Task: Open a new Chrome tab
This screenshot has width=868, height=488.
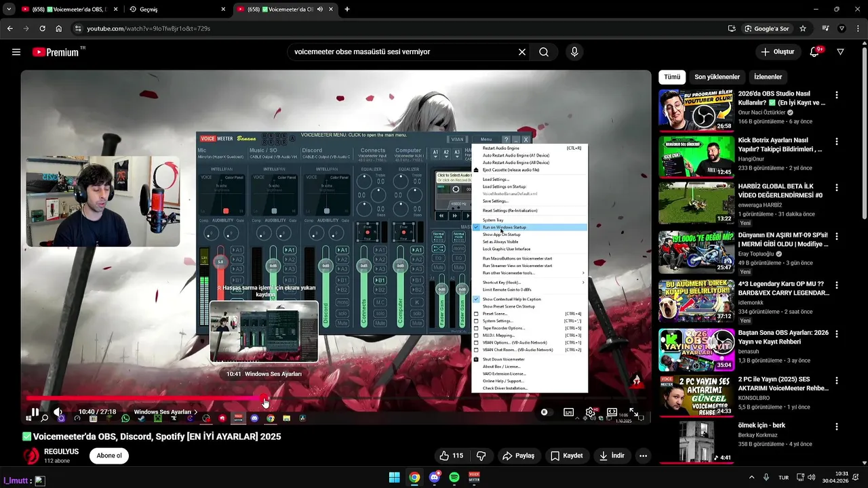Action: [x=347, y=9]
